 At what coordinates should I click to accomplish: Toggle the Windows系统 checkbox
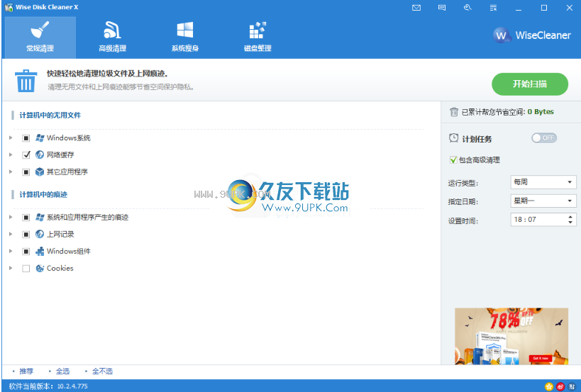coord(26,138)
